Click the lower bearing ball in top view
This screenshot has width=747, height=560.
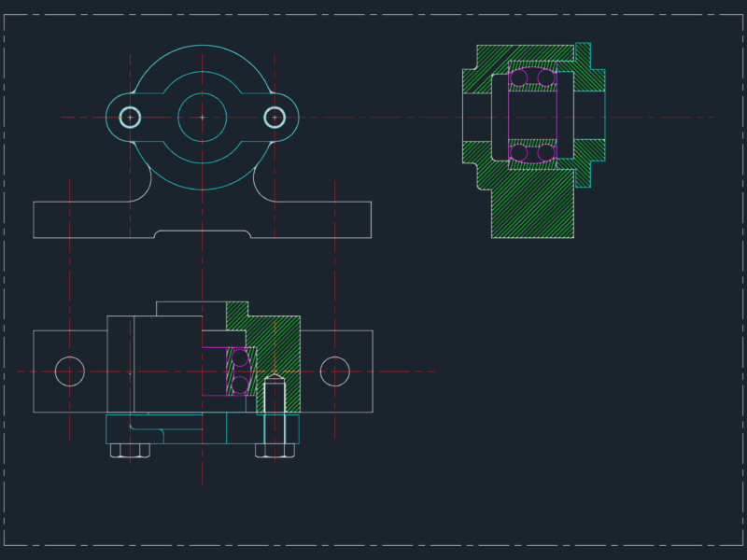tap(240, 385)
